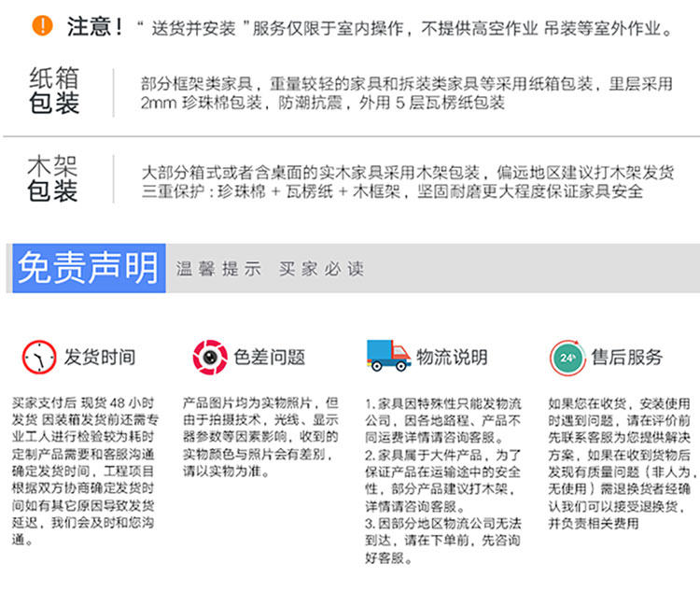This screenshot has width=700, height=591.
Task: Select the 注意！ notice label
Action: click(94, 26)
